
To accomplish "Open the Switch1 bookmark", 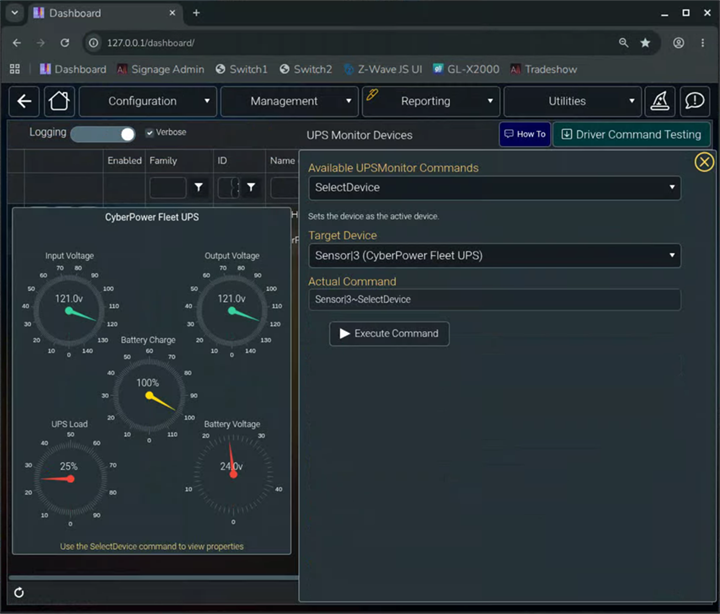I will [242, 69].
